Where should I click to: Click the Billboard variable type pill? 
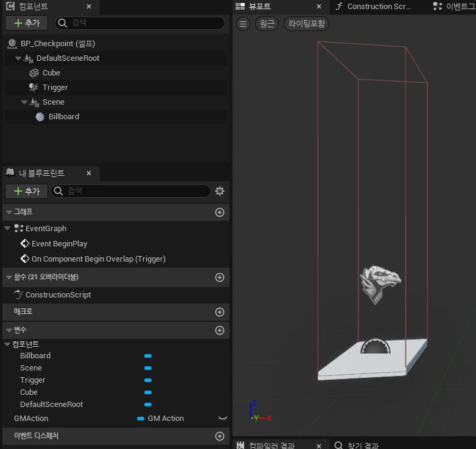coord(148,356)
